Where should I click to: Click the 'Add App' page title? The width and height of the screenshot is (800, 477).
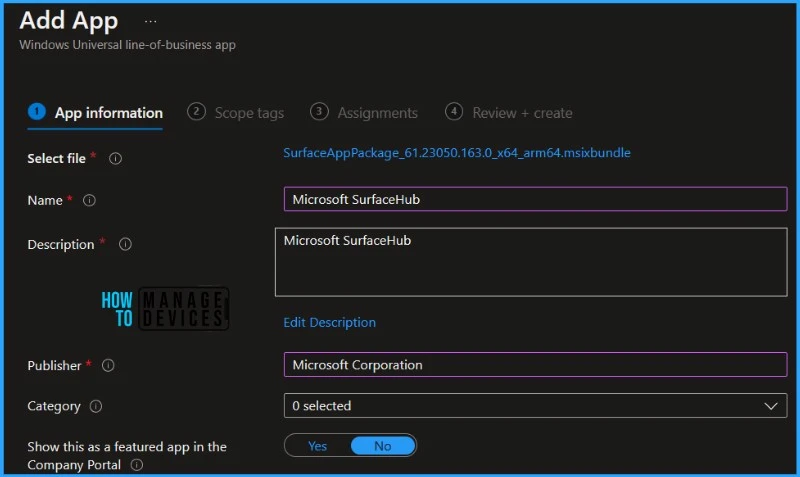[x=69, y=21]
